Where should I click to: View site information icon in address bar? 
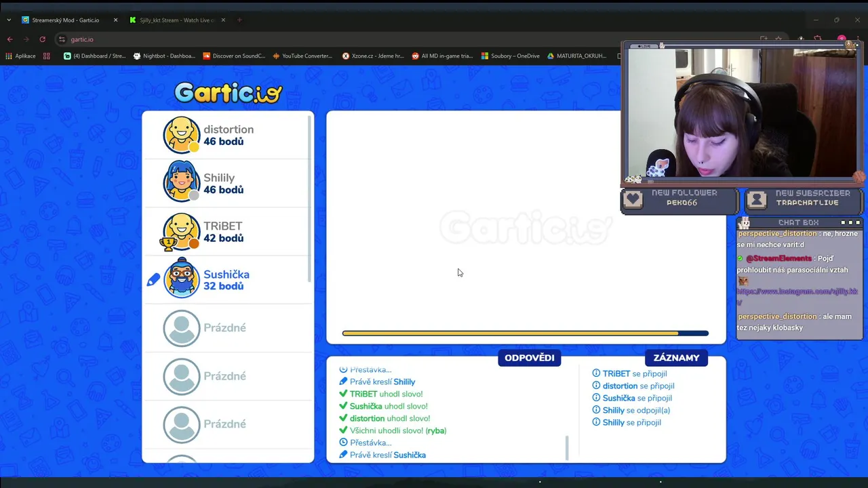(x=62, y=39)
